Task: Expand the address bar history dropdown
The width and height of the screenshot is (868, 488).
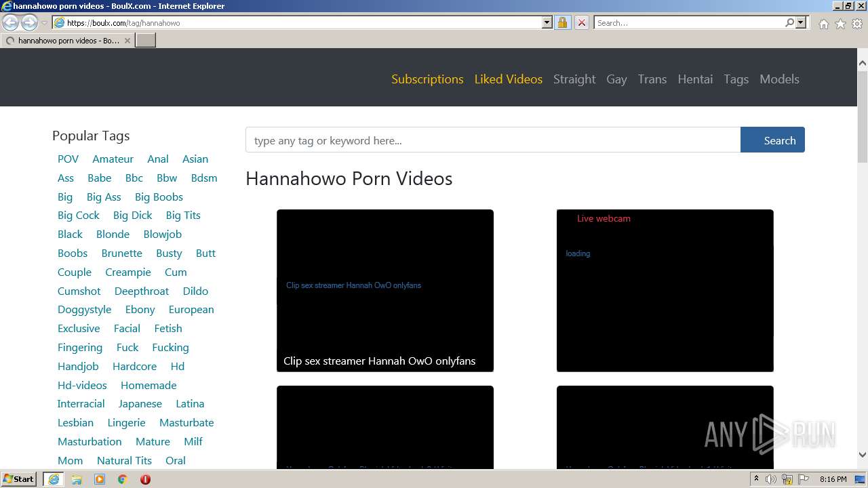Action: pos(547,22)
